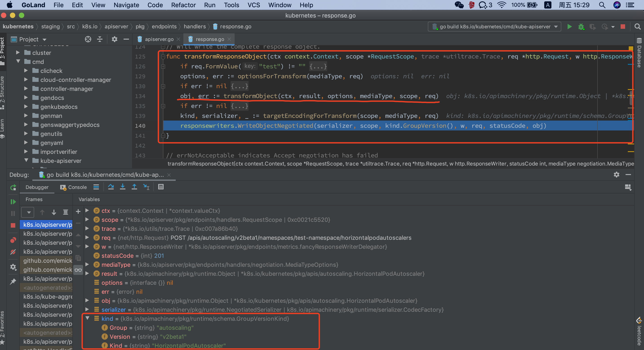Click the Step Out debugger icon

[134, 187]
